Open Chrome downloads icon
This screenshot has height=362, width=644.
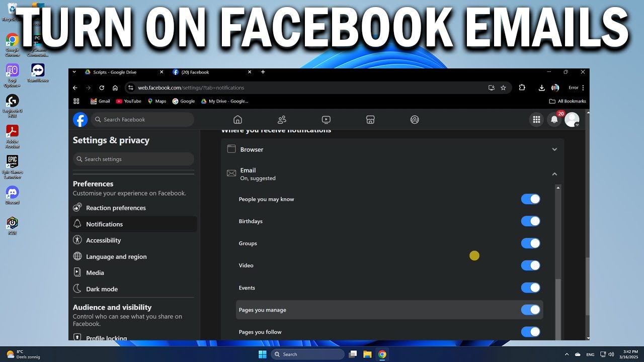pos(541,87)
